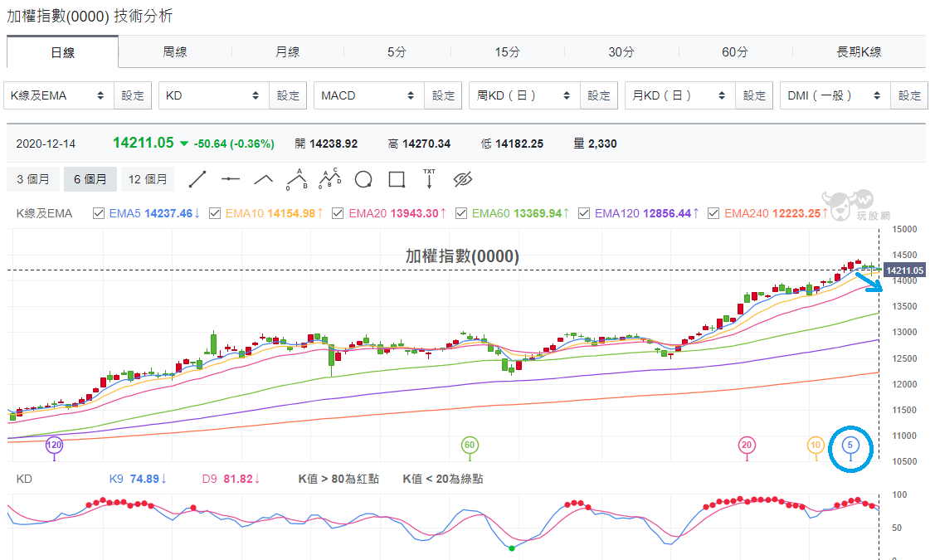930x560 pixels.
Task: Open the KD indicator dropdown
Action: tap(214, 95)
